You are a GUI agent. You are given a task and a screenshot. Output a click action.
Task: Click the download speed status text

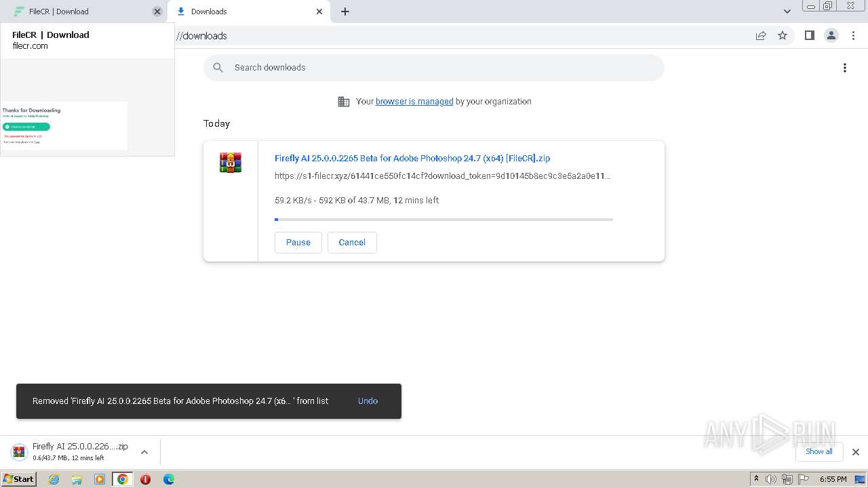pyautogui.click(x=357, y=201)
